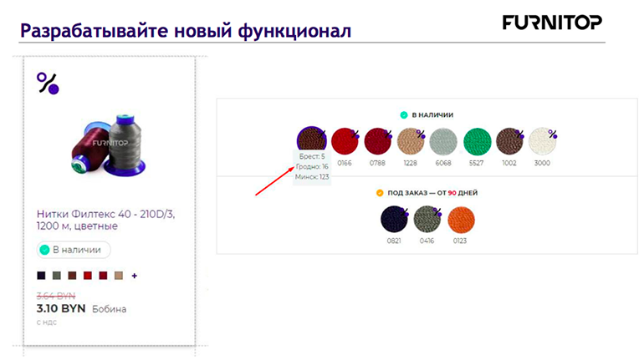
Task: Click the green check icon beside В НАЛИЧИИ heading
Action: pyautogui.click(x=404, y=115)
